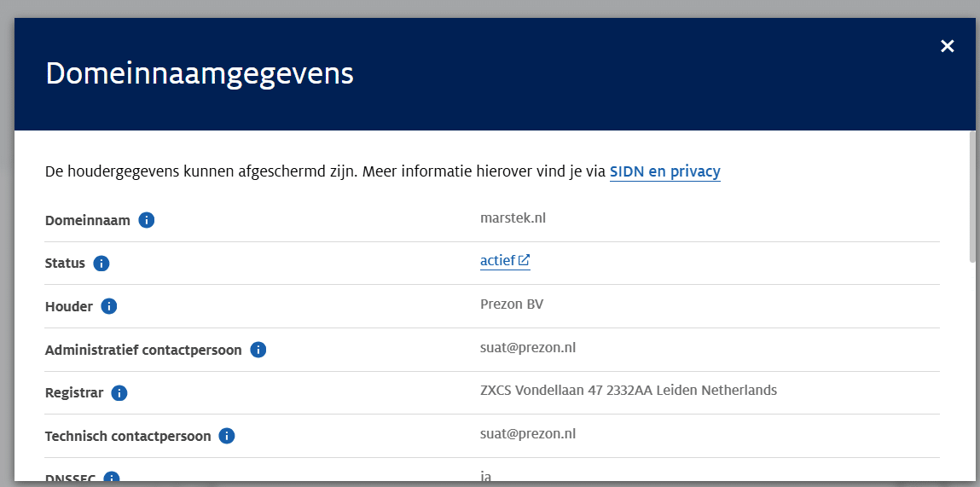Click the ZXCS Vondellaan registrar address

[x=629, y=390]
